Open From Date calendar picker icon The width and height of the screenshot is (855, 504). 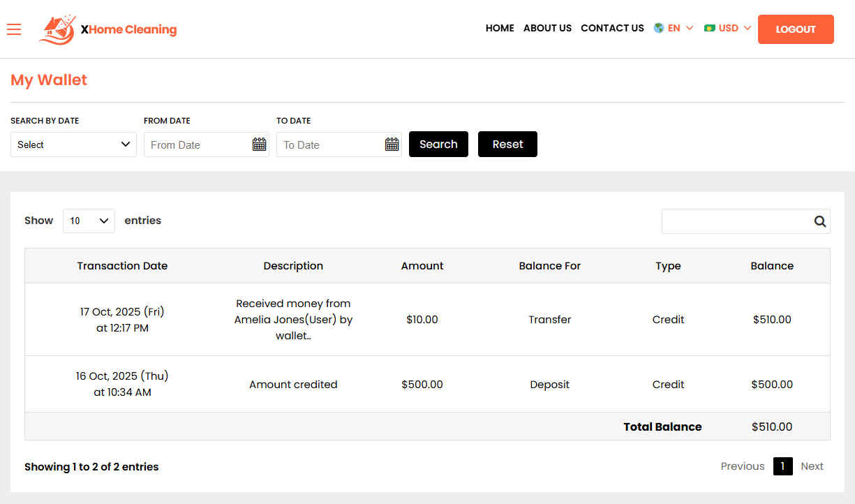click(259, 144)
